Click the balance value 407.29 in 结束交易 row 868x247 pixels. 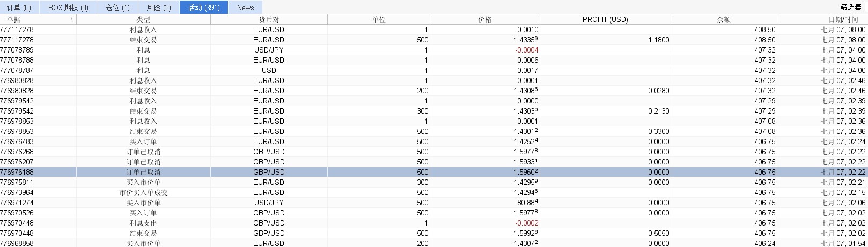coord(764,111)
